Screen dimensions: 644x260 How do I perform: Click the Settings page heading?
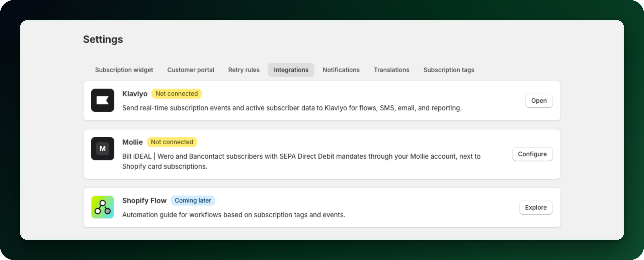coord(103,39)
